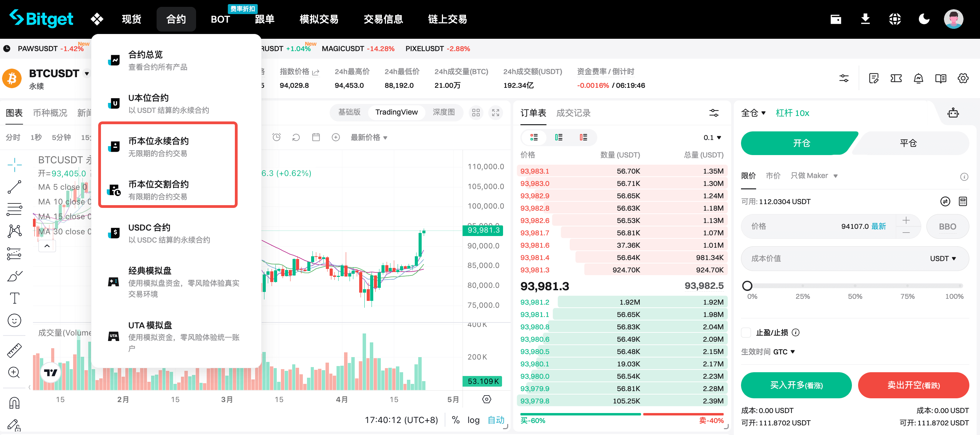
Task: Open the calculator icon beside available balance
Action: coord(962,201)
